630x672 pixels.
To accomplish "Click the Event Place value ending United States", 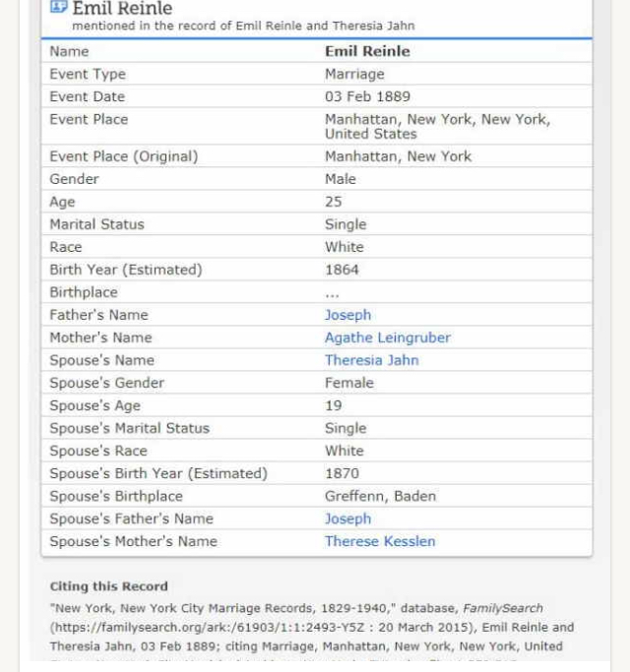I will [x=437, y=126].
